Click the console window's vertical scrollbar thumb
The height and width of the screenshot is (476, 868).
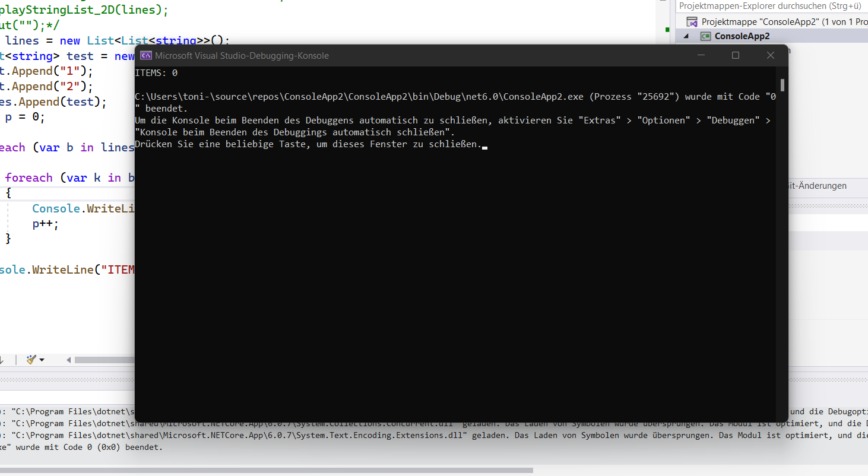[782, 85]
